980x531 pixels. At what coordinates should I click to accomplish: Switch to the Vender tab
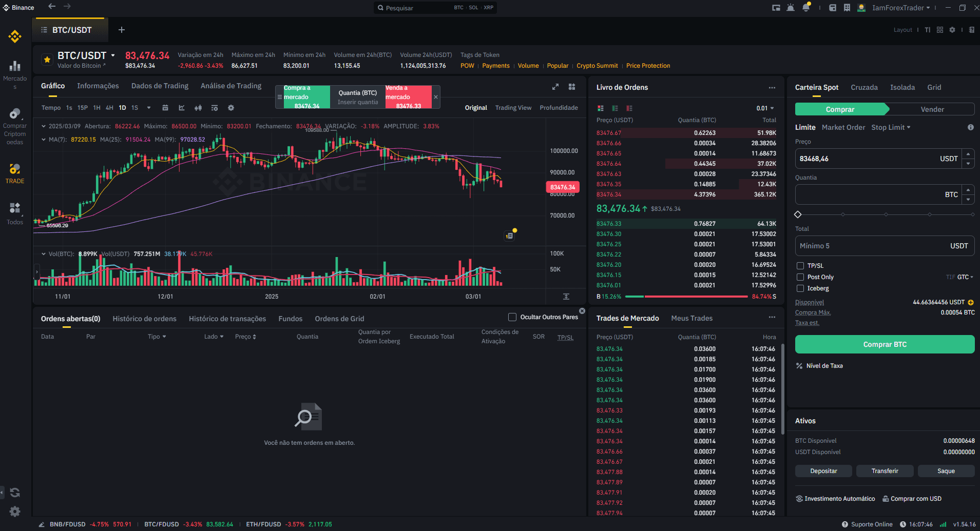pos(932,109)
